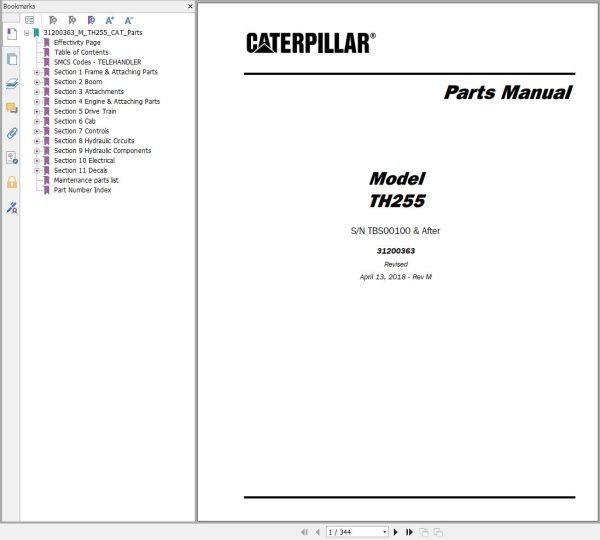Click the first page layout icon in status bar
The image size is (600, 540).
(424, 532)
